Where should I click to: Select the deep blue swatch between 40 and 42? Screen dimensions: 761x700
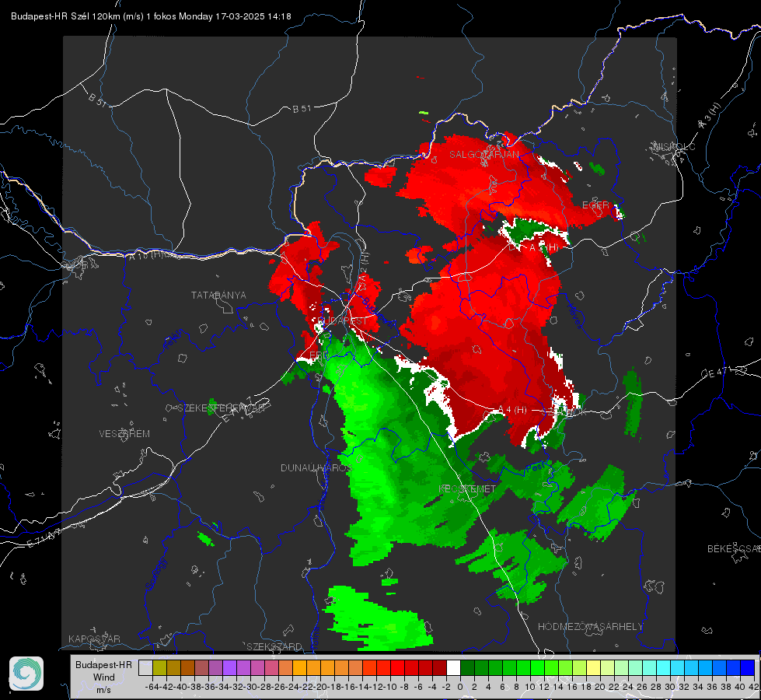(748, 667)
